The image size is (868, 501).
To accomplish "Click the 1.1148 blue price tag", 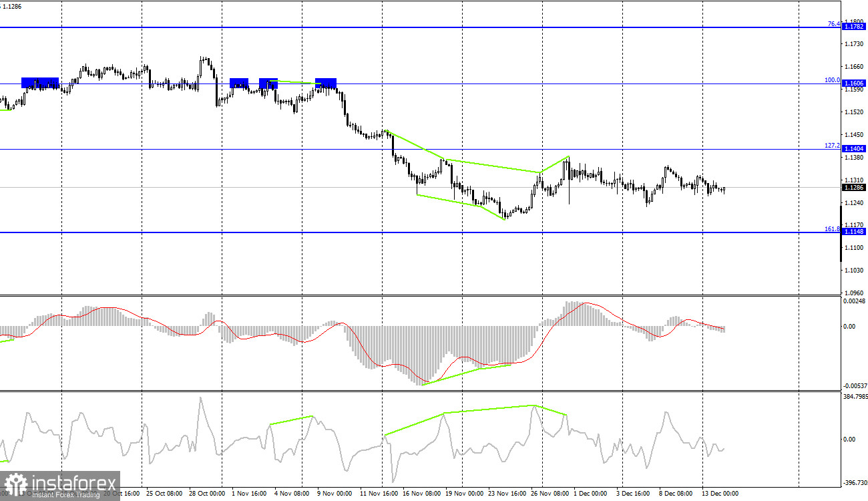I will click(855, 231).
